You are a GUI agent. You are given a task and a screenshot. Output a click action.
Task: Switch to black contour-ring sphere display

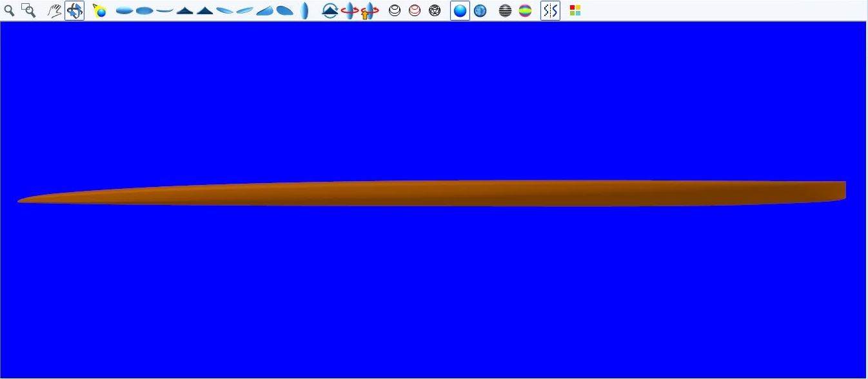[395, 10]
